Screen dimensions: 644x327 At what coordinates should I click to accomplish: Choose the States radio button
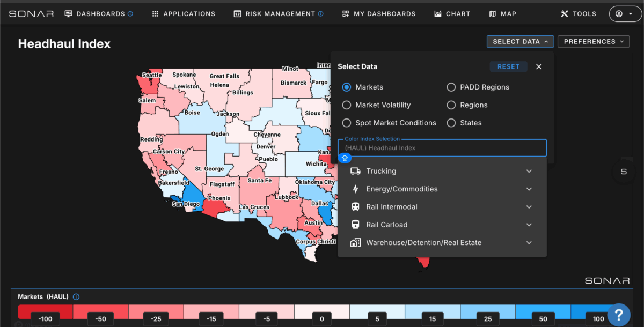(x=451, y=123)
